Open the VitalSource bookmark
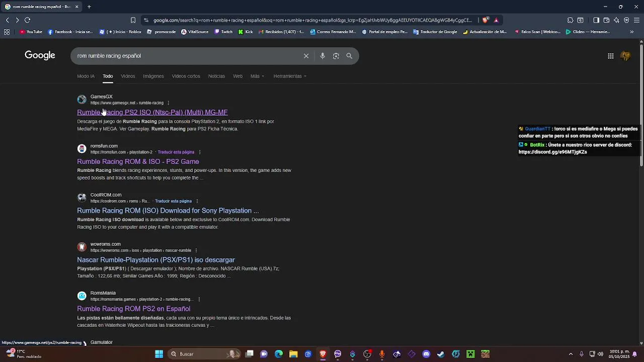 pos(195,32)
